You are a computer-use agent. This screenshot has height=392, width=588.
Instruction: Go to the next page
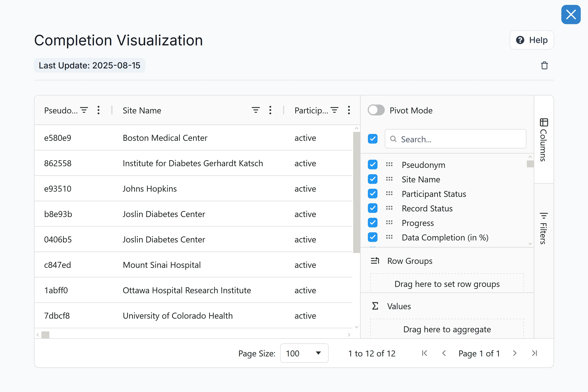(x=514, y=353)
